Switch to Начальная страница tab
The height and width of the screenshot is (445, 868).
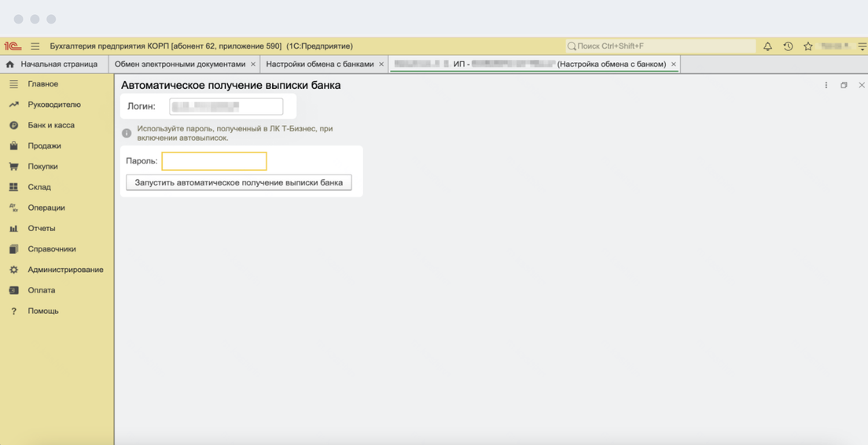click(58, 64)
